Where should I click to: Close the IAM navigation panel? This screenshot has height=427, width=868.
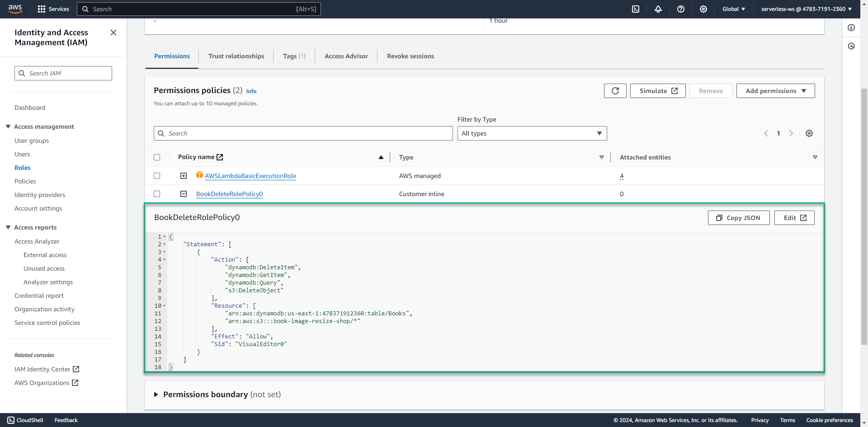(x=113, y=33)
